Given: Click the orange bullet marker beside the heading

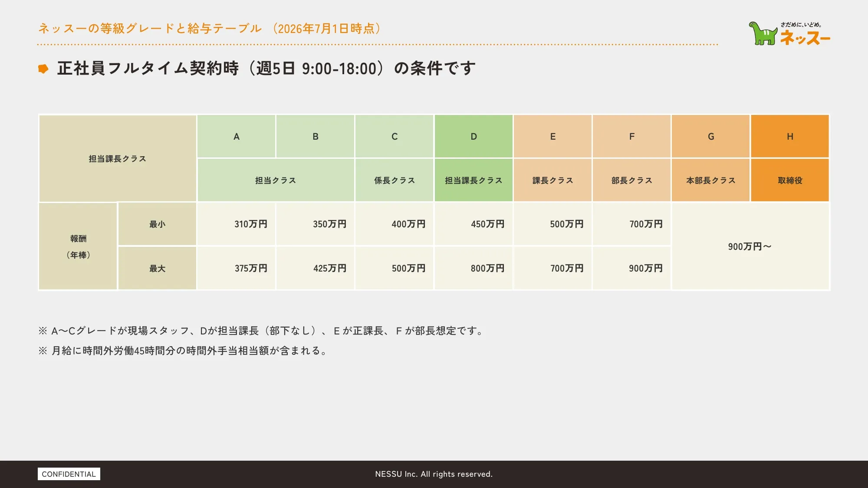Looking at the screenshot, I should point(43,69).
